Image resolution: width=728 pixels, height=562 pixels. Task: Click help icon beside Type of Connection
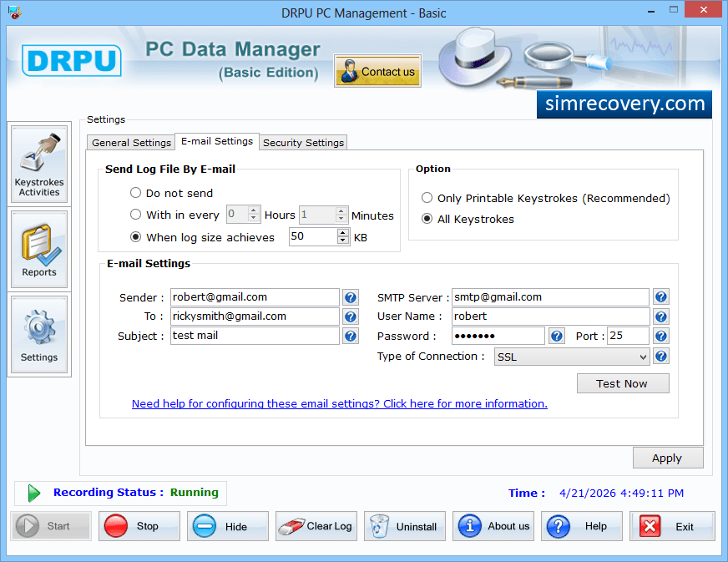(661, 357)
